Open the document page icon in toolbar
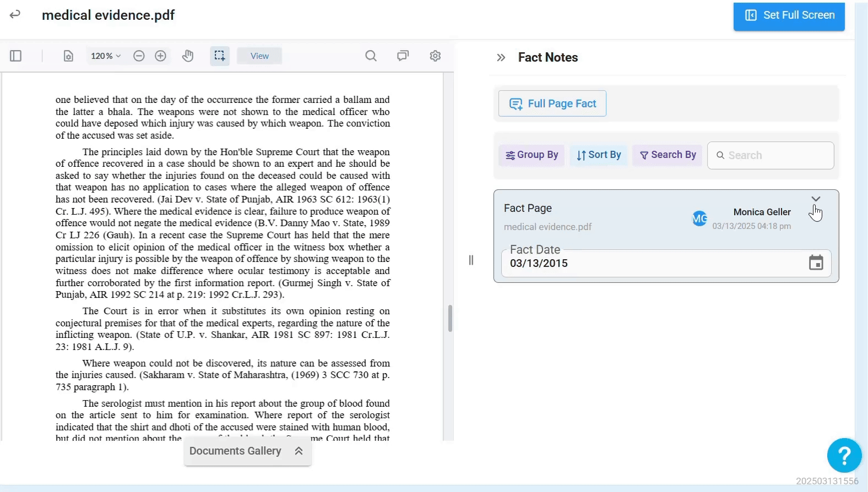Image resolution: width=868 pixels, height=492 pixels. [x=68, y=56]
